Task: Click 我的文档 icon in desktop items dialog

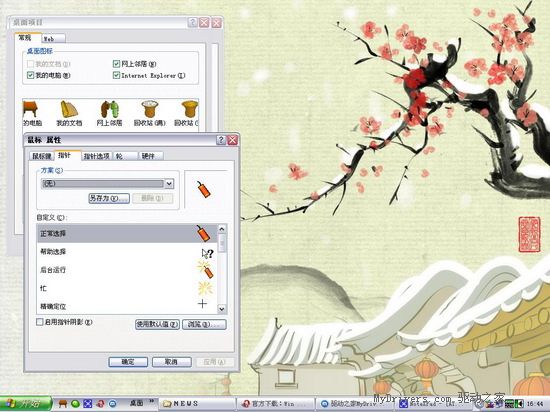Action: [69, 114]
